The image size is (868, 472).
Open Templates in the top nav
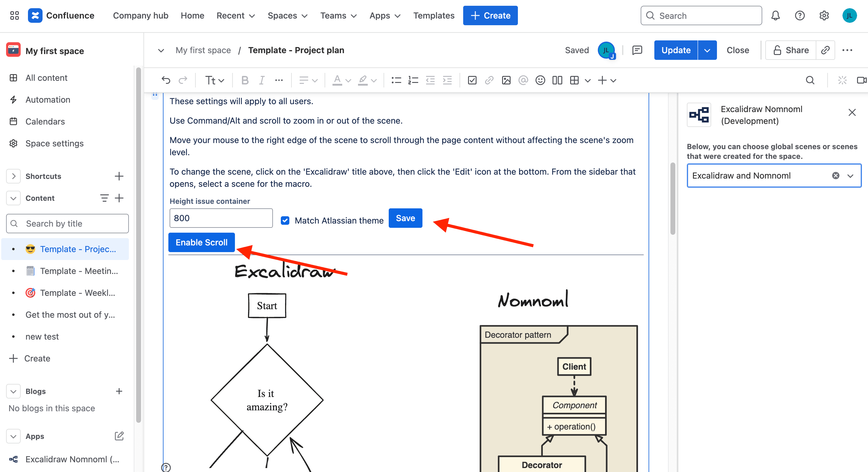point(434,15)
